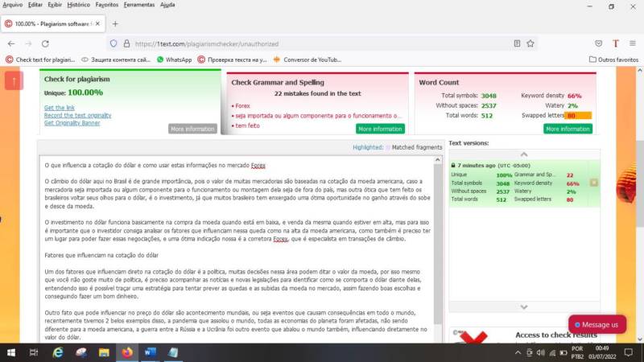Viewport: 644px width, 362px height.
Task: Delete the saved text version entry
Action: point(594,183)
